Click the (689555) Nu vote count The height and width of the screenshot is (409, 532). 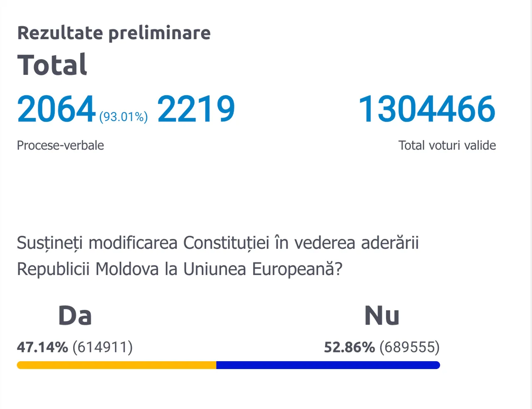pos(409,347)
